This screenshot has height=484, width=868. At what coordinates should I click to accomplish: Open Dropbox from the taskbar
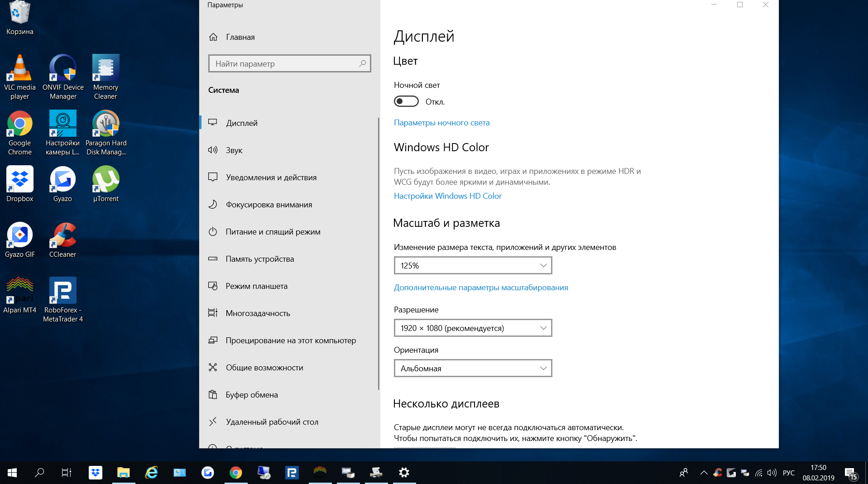pyautogui.click(x=96, y=473)
